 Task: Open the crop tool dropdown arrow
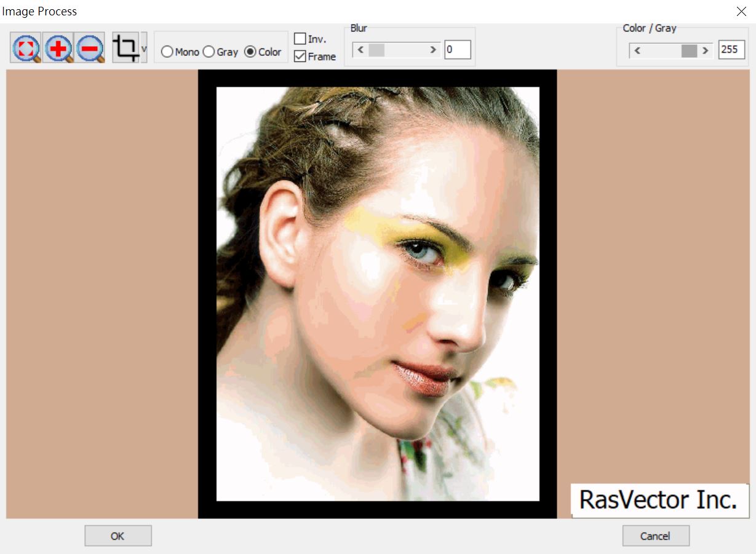[x=144, y=48]
